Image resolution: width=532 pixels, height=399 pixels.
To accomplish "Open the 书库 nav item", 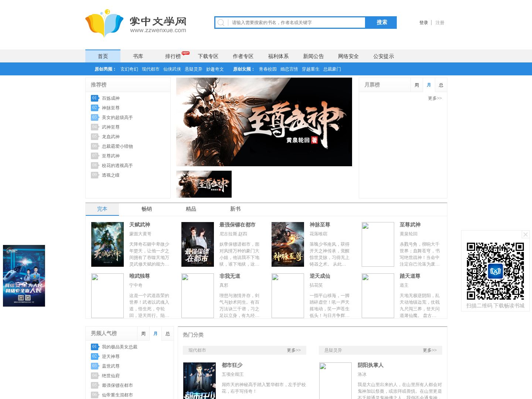I will [x=138, y=56].
